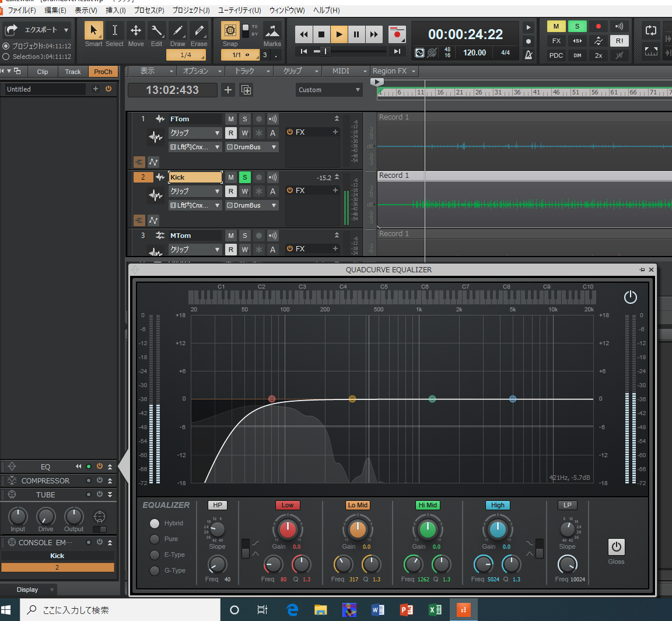Open Kick input Lft内Cnx dropdown

coord(195,205)
